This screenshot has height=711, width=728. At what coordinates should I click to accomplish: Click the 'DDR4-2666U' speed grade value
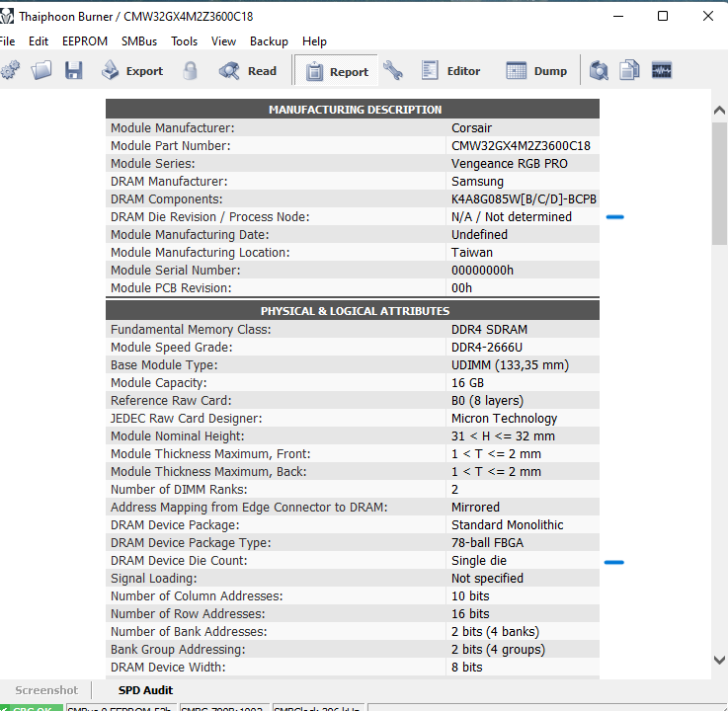click(487, 348)
